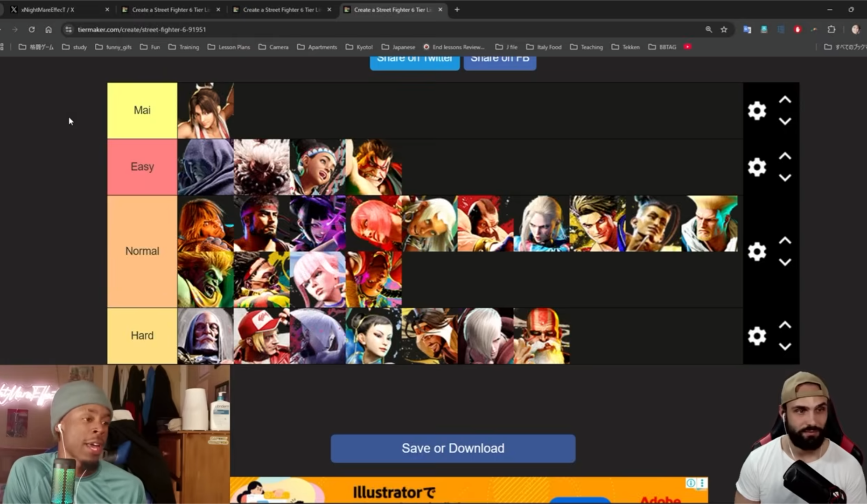Open settings gear for the Easy tier
The width and height of the screenshot is (867, 504).
point(757,167)
